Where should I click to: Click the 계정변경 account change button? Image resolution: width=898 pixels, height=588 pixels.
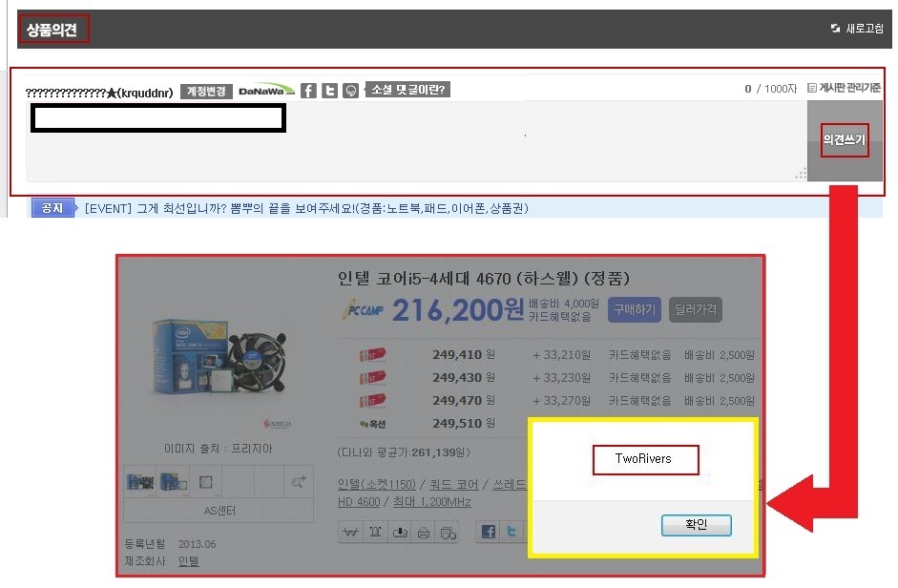pos(206,91)
